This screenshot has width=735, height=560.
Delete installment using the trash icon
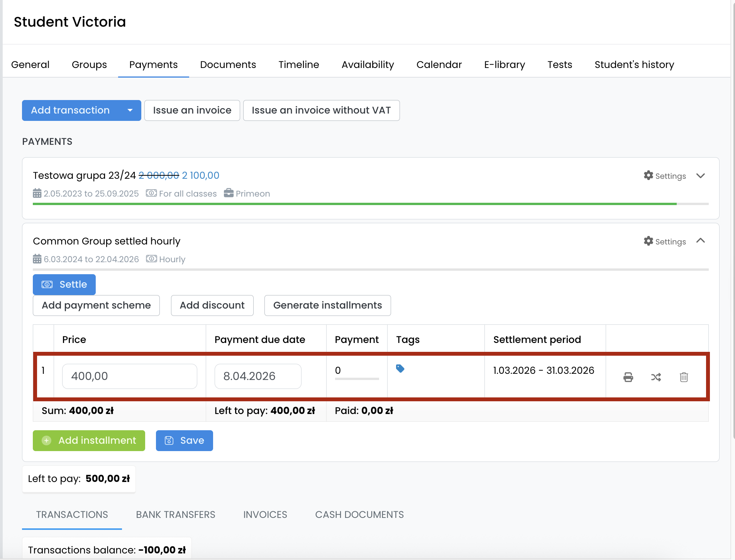tap(684, 377)
